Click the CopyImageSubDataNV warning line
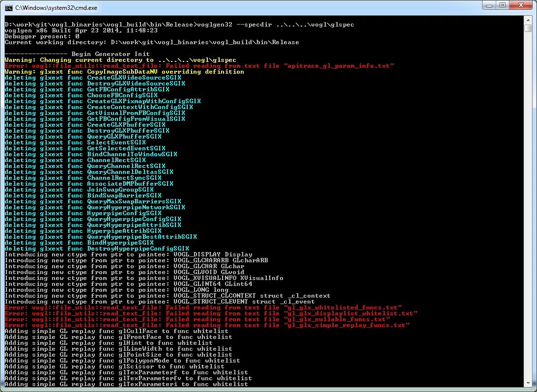 pyautogui.click(x=124, y=72)
